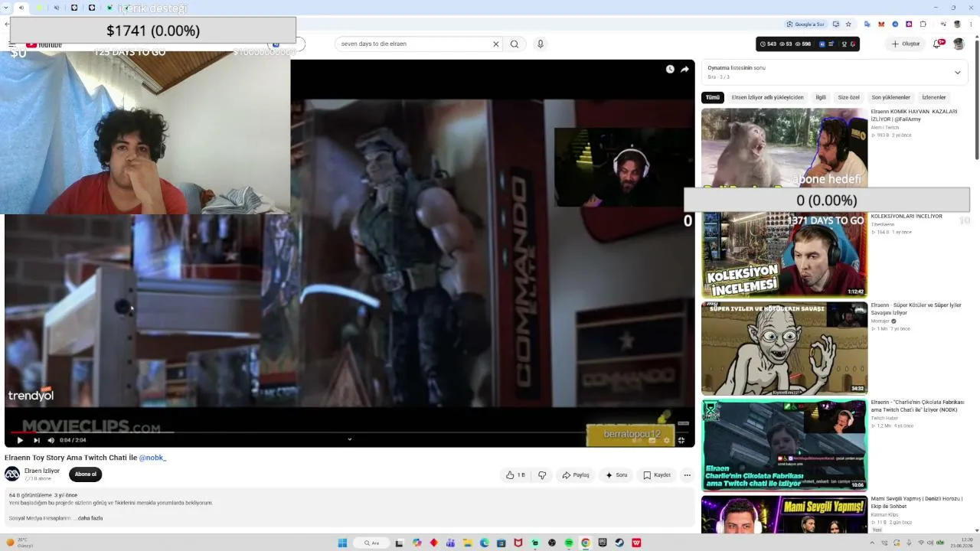Save the video with Kaydet
This screenshot has height=551, width=980.
coord(657,475)
